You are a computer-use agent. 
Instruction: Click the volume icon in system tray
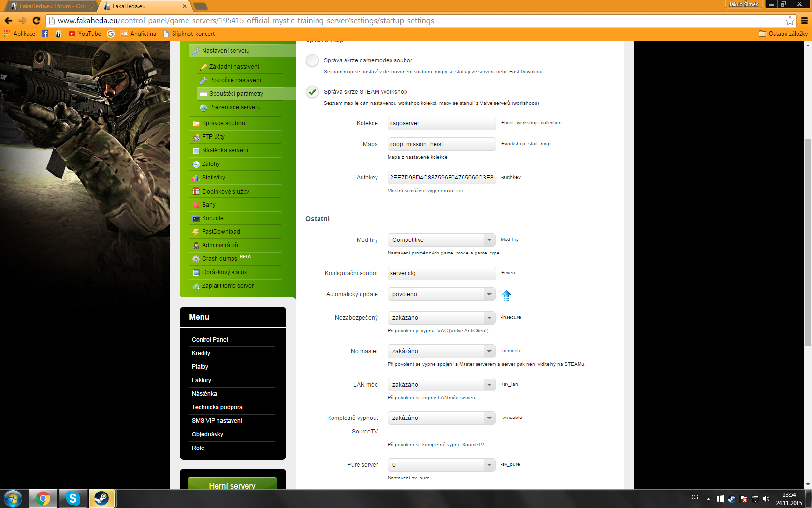click(x=766, y=499)
